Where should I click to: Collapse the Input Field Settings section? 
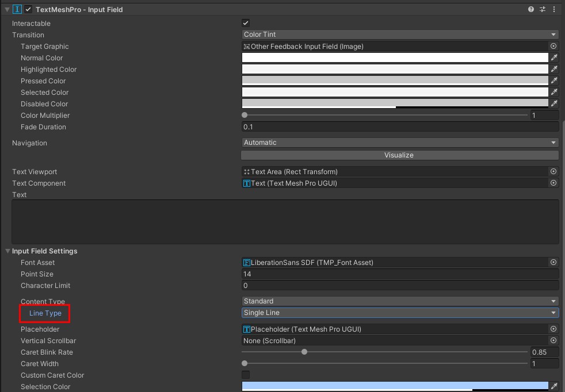7,251
